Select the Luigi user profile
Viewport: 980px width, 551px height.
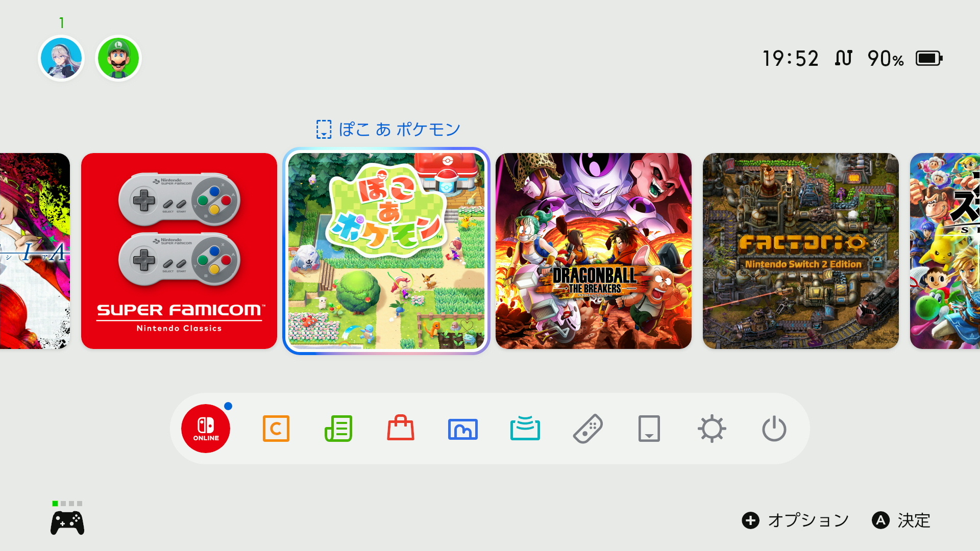[118, 58]
